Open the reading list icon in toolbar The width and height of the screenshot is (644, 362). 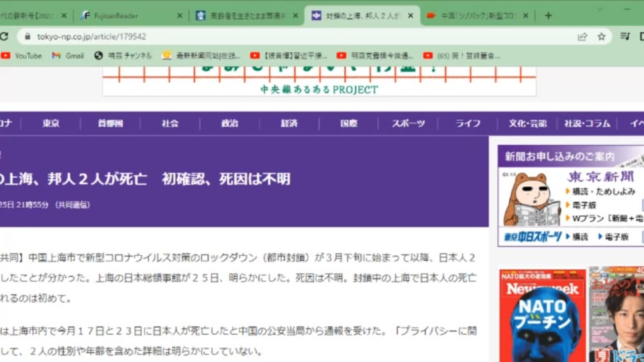pos(625,36)
